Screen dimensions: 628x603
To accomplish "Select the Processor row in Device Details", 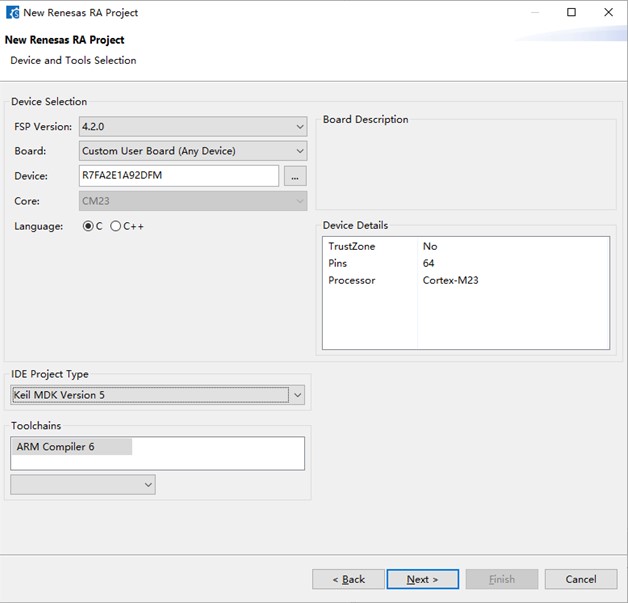I will coord(351,280).
